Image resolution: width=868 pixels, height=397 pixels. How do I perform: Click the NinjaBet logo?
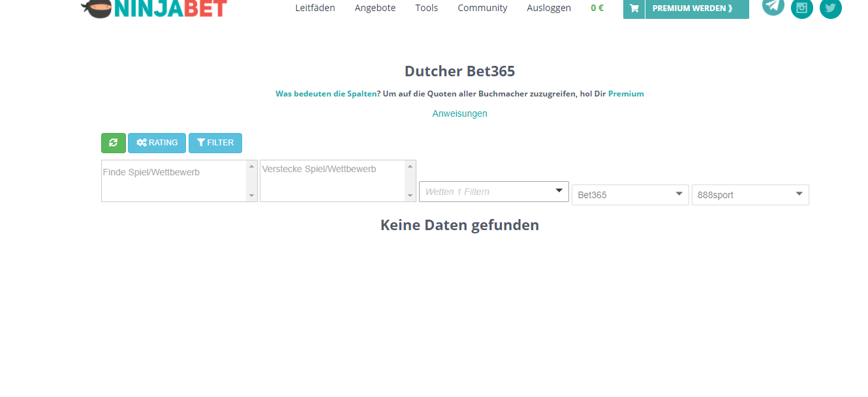[x=154, y=8]
